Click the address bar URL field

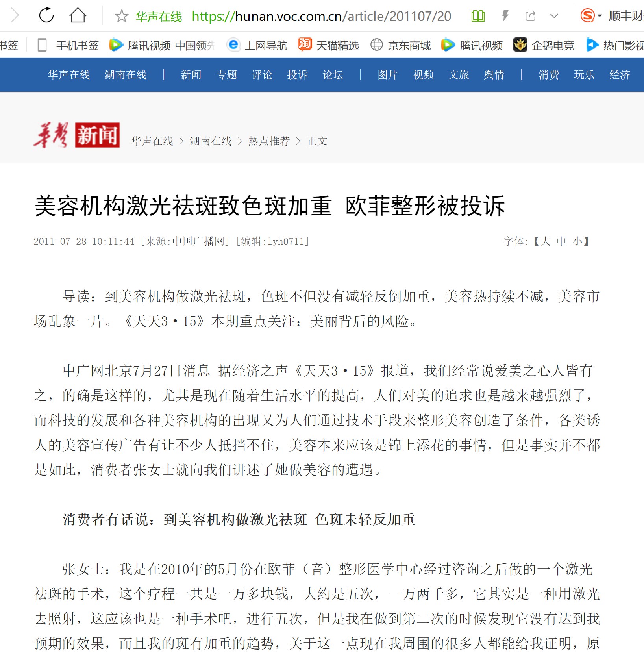coord(321,16)
